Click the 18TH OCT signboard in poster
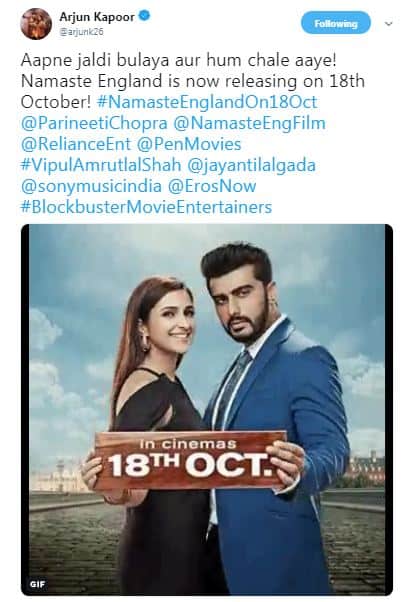The image size is (416, 602). [190, 460]
